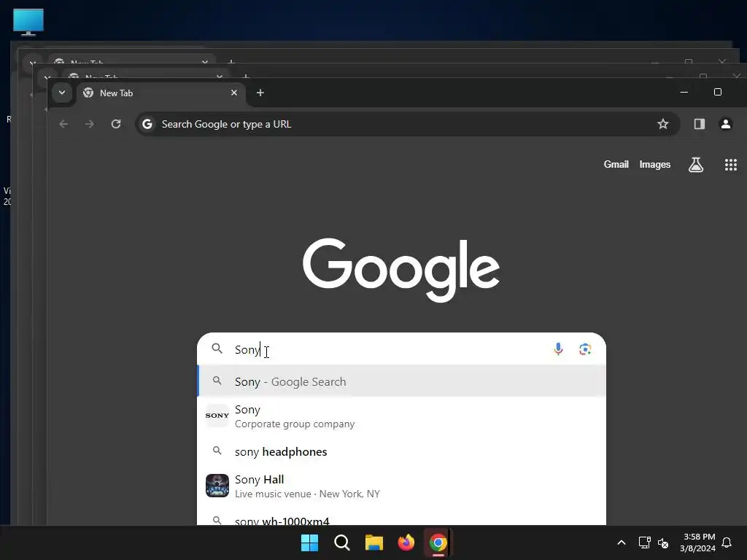This screenshot has width=747, height=560.
Task: Search by image with Google Lens
Action: point(585,349)
